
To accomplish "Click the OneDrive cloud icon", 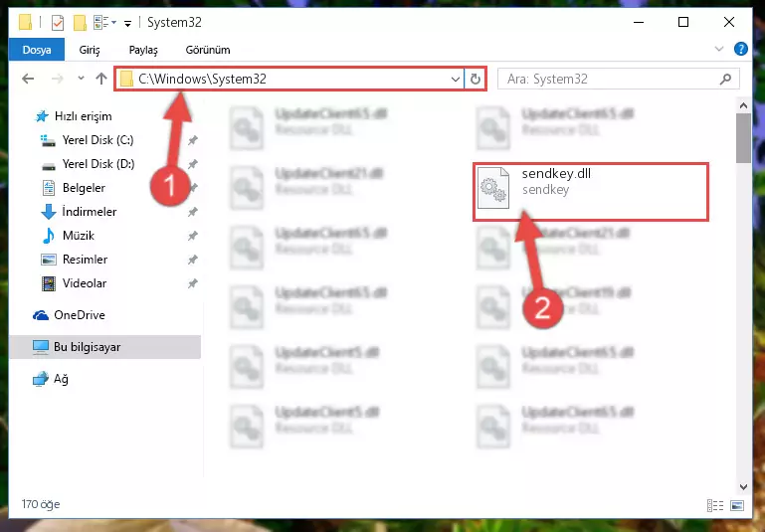I will (x=41, y=315).
